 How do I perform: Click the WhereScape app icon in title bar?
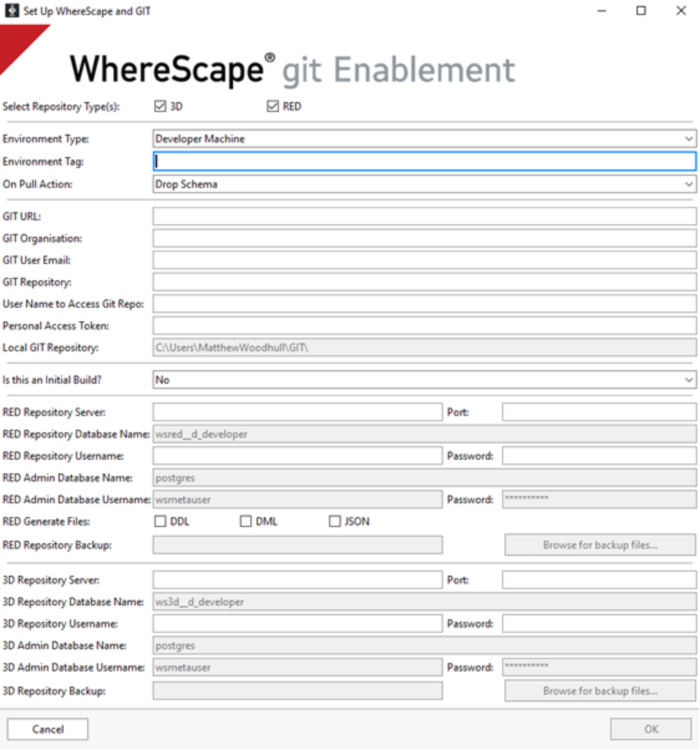coord(12,11)
